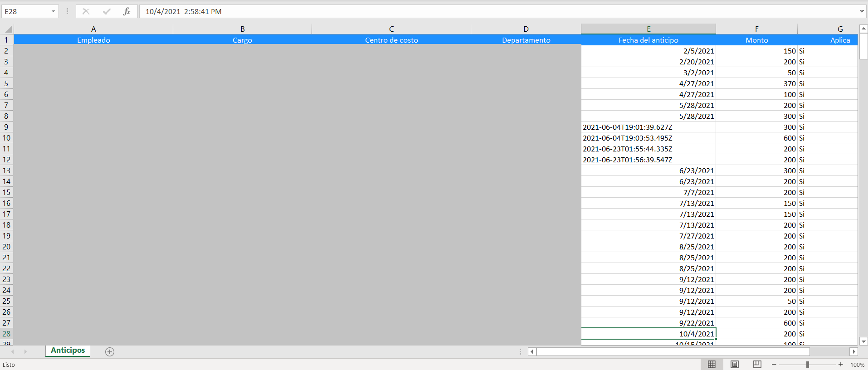Select column C header
The height and width of the screenshot is (370, 868).
click(x=391, y=29)
